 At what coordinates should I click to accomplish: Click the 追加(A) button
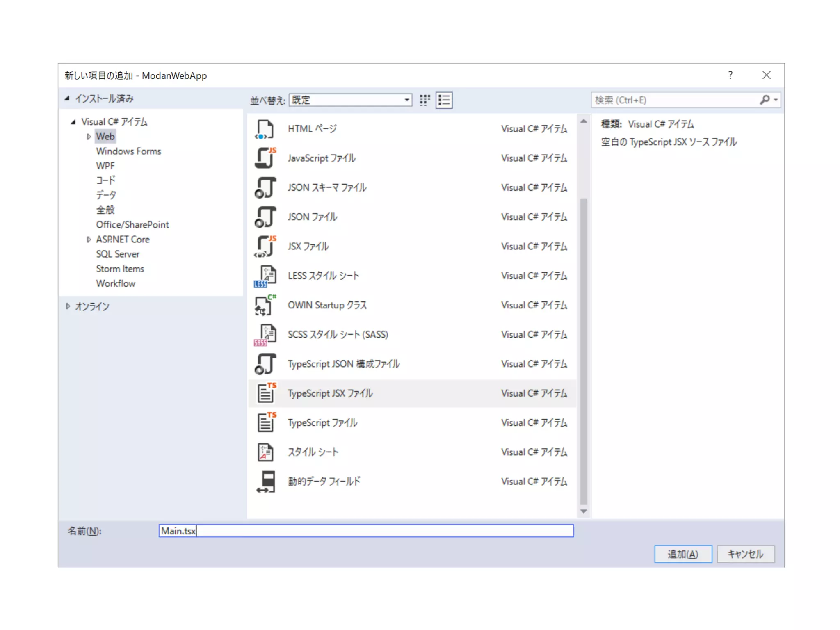[682, 554]
